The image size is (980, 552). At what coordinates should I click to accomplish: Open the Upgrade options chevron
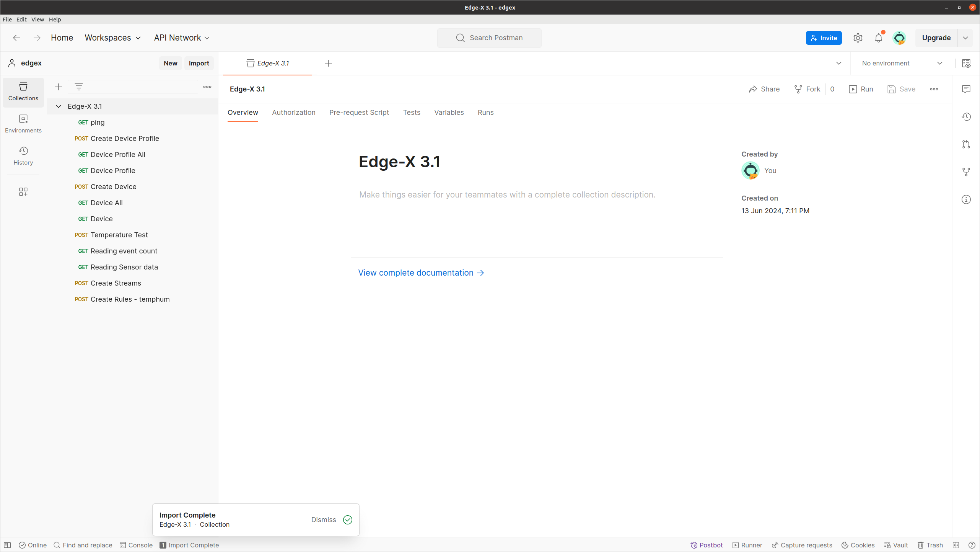(x=965, y=38)
